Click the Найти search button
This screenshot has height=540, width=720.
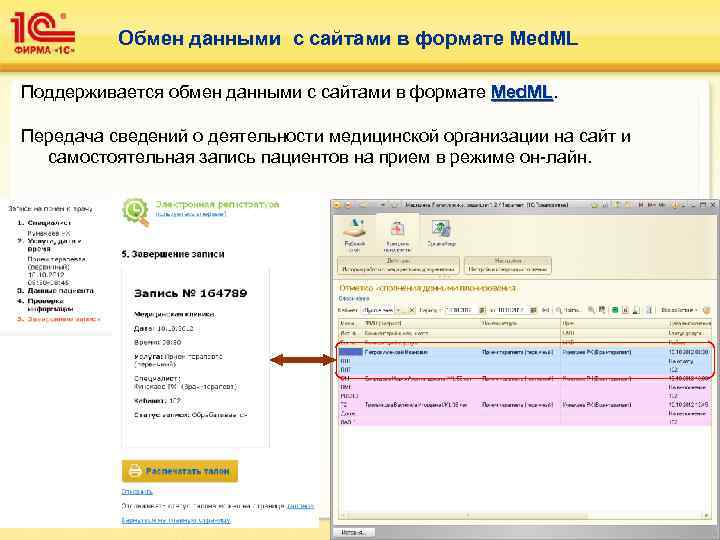click(568, 310)
